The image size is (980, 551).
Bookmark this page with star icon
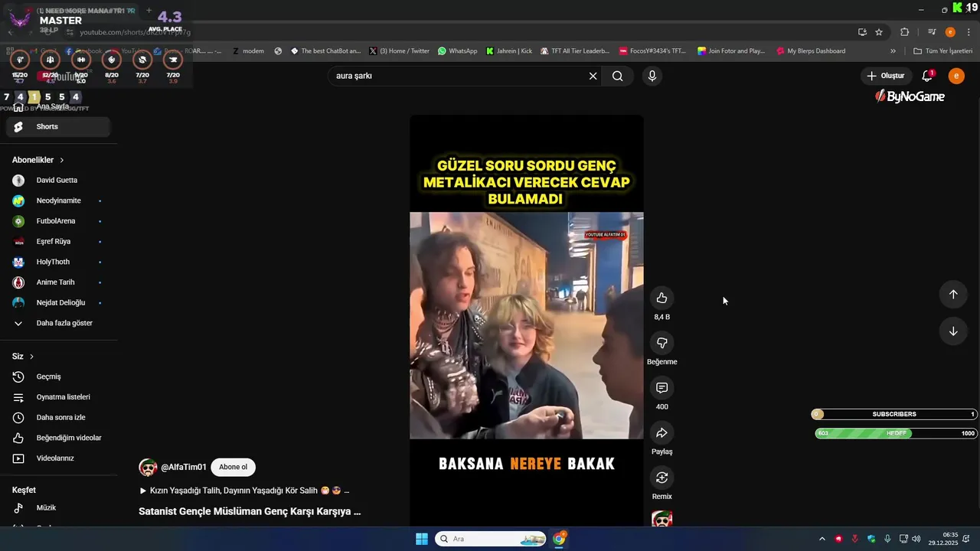pos(879,32)
